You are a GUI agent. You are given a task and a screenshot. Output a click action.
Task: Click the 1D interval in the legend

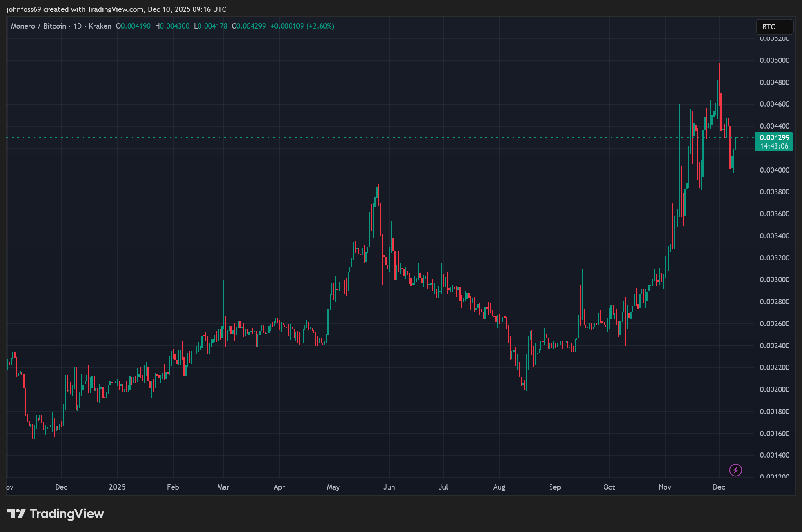(x=77, y=26)
